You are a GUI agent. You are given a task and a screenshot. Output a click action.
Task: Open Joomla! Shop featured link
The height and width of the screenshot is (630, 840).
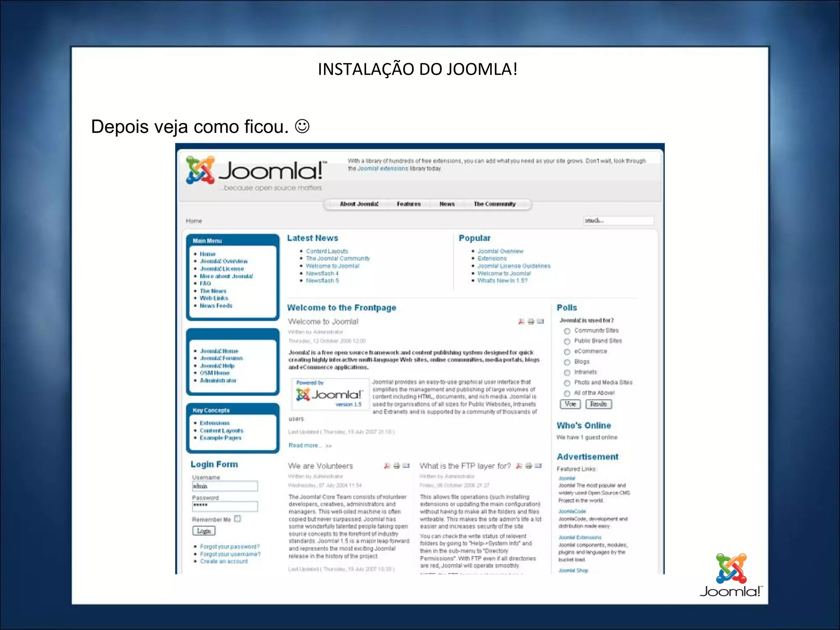tap(573, 571)
